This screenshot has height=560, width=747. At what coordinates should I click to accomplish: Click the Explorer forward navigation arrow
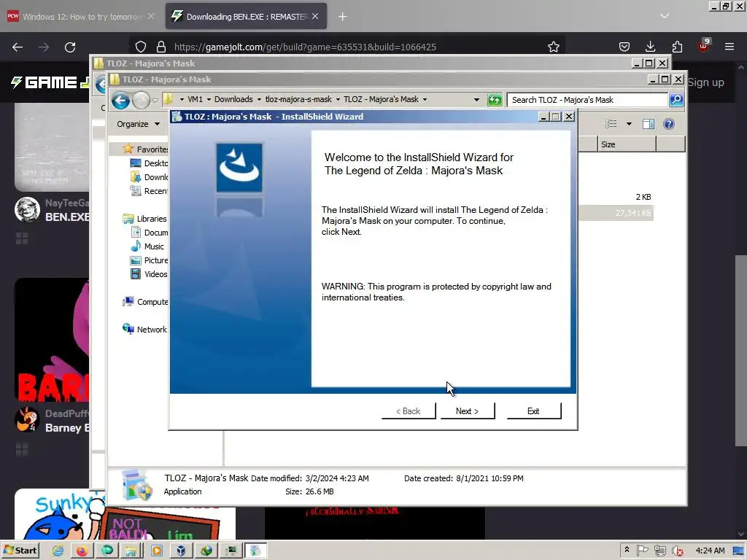point(141,101)
